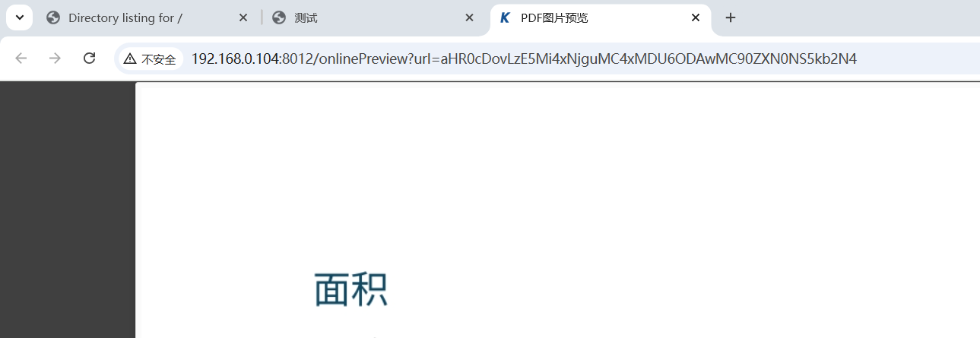Go back using the back arrow

click(x=21, y=58)
